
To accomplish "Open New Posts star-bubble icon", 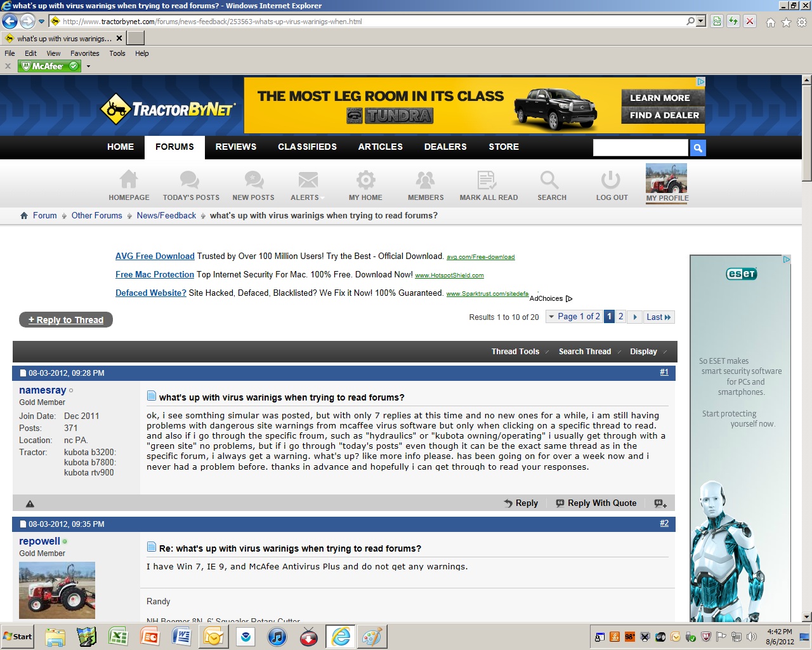I will [254, 180].
